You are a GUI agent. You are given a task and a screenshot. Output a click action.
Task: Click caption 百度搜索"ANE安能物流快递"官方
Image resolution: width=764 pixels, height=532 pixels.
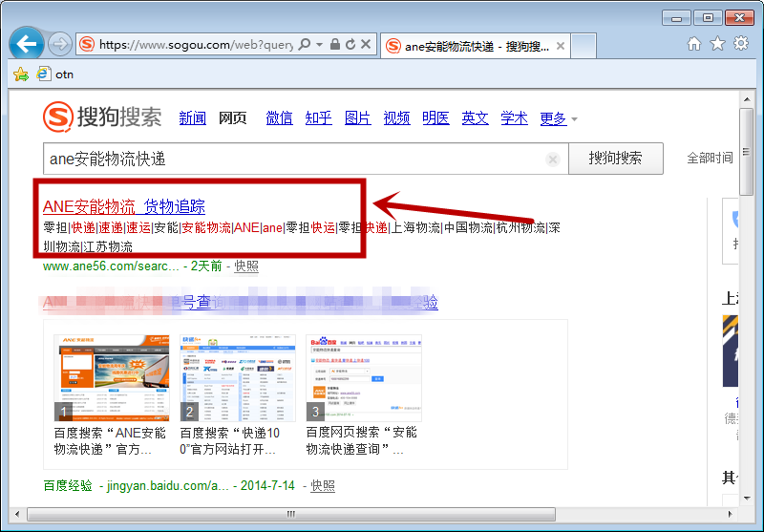coord(110,441)
